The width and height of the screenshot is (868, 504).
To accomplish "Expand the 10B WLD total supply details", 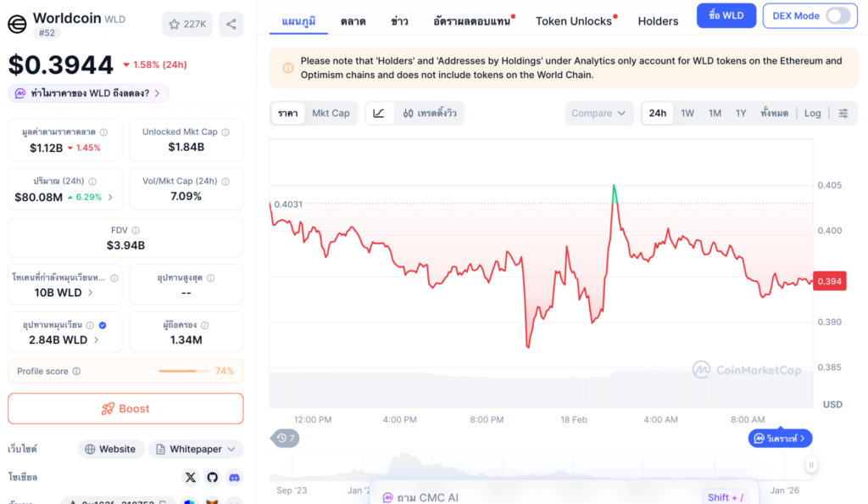I will pos(65,293).
